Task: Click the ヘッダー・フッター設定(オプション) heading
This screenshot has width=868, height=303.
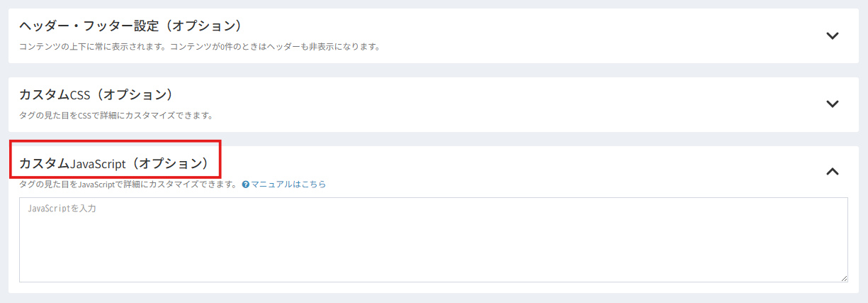Action: tap(130, 26)
